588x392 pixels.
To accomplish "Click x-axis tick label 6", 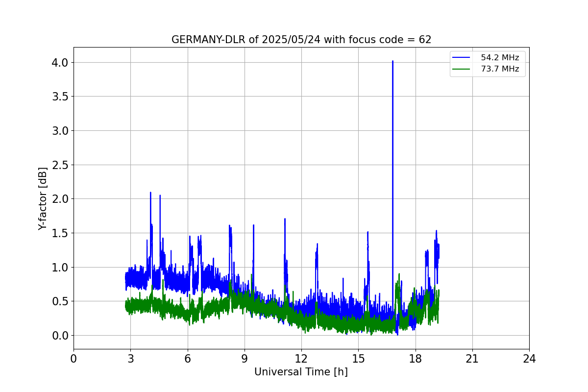I will 188,359.
